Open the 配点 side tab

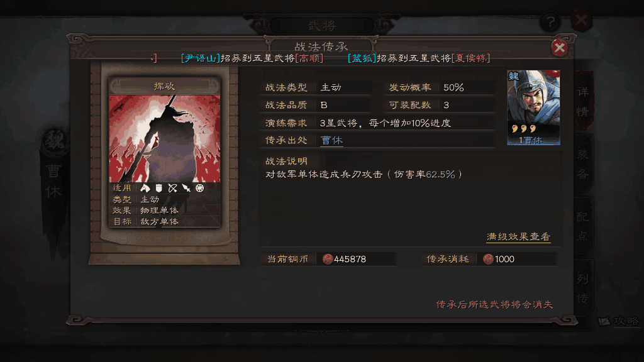(583, 226)
